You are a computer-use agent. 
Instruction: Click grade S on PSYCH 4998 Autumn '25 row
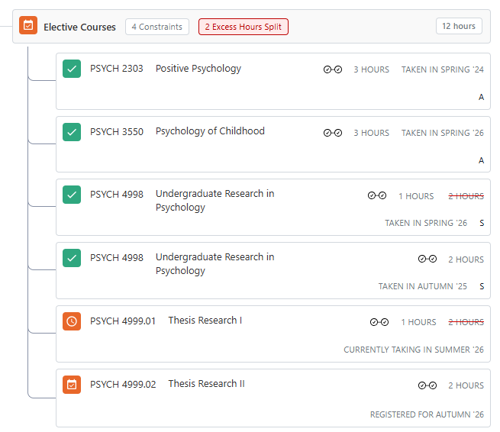pyautogui.click(x=482, y=286)
